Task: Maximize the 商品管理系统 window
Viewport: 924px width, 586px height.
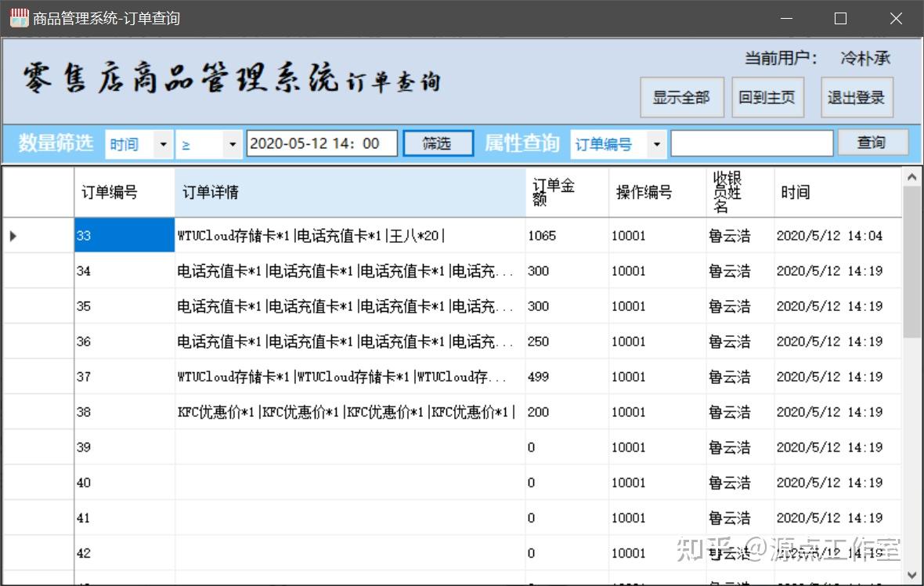Action: pyautogui.click(x=841, y=18)
